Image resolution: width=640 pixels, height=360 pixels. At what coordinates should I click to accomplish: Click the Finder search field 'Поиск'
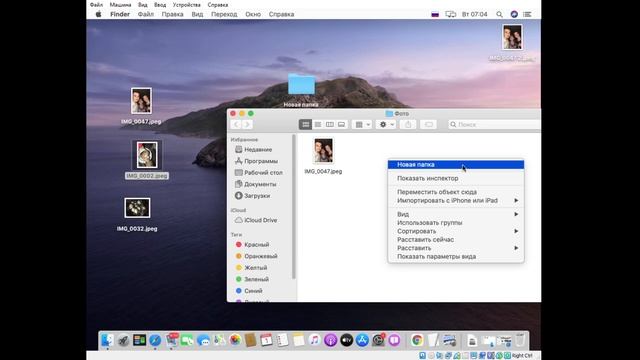point(494,124)
